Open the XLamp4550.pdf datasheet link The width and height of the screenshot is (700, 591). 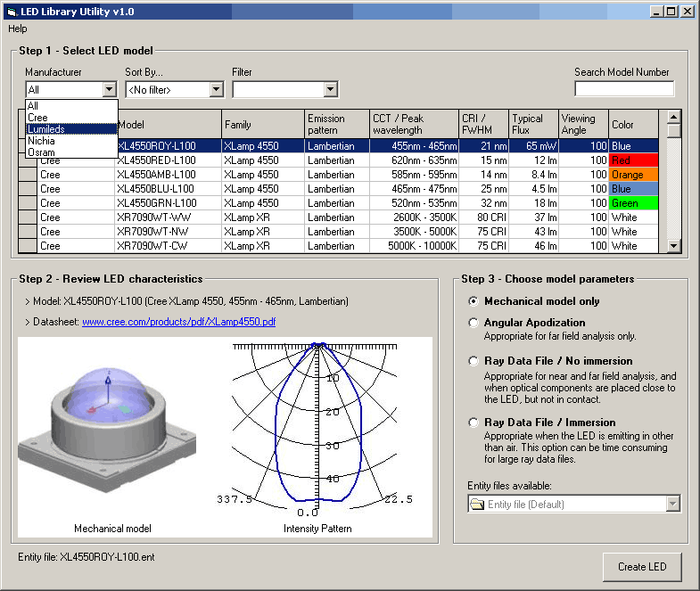[178, 322]
